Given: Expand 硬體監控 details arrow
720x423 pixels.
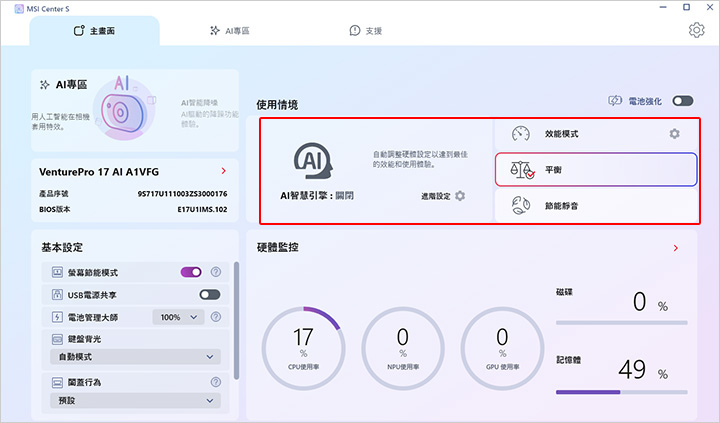Looking at the screenshot, I should 675,248.
